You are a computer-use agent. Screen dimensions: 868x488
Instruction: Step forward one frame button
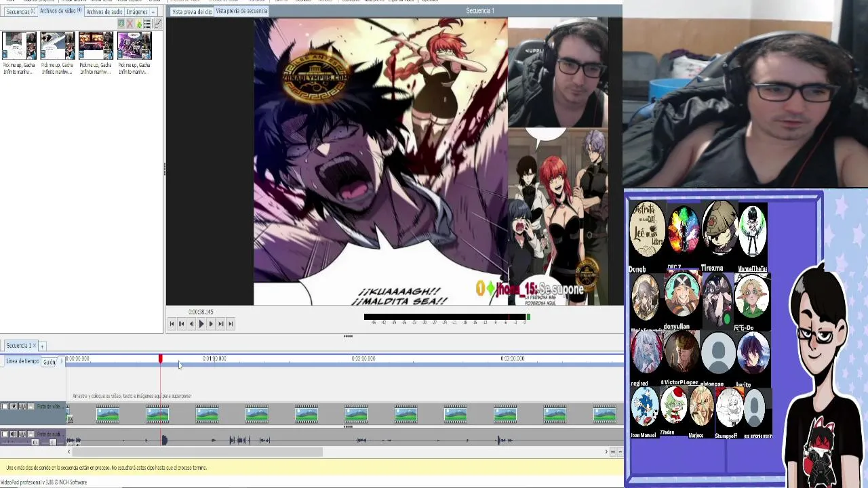coord(211,324)
